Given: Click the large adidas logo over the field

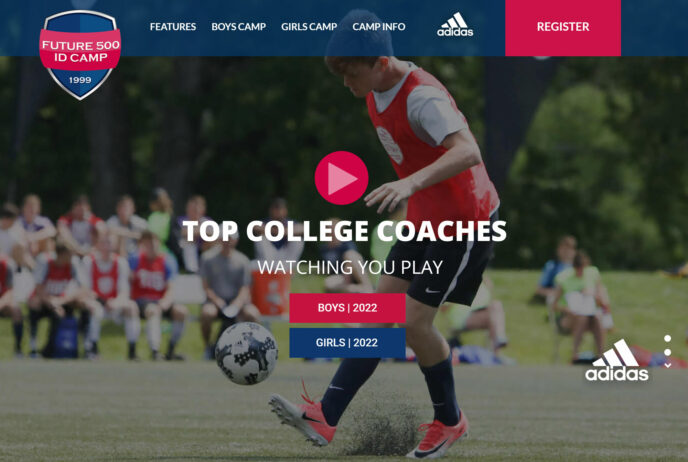Looking at the screenshot, I should pyautogui.click(x=616, y=360).
